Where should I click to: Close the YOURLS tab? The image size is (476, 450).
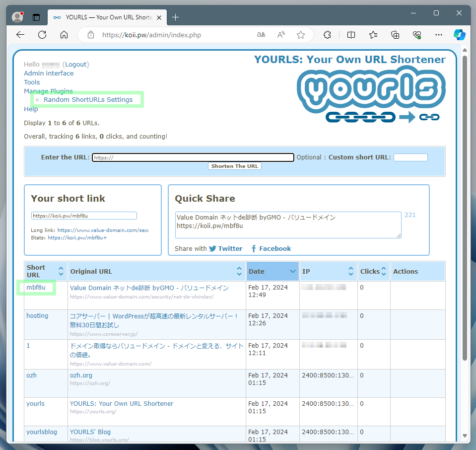tap(159, 17)
